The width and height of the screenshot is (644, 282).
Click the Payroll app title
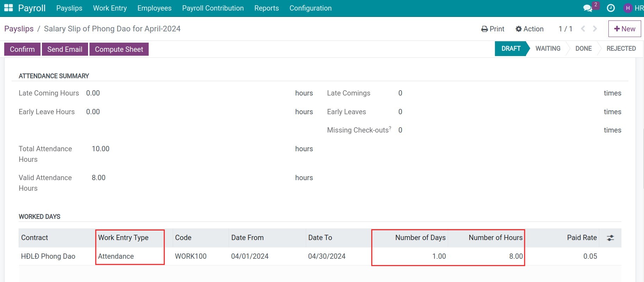point(32,8)
